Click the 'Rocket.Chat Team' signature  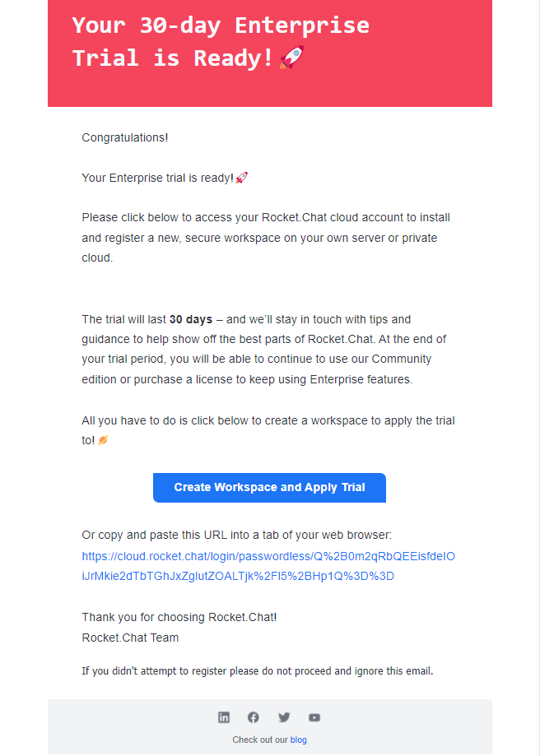pyautogui.click(x=130, y=638)
